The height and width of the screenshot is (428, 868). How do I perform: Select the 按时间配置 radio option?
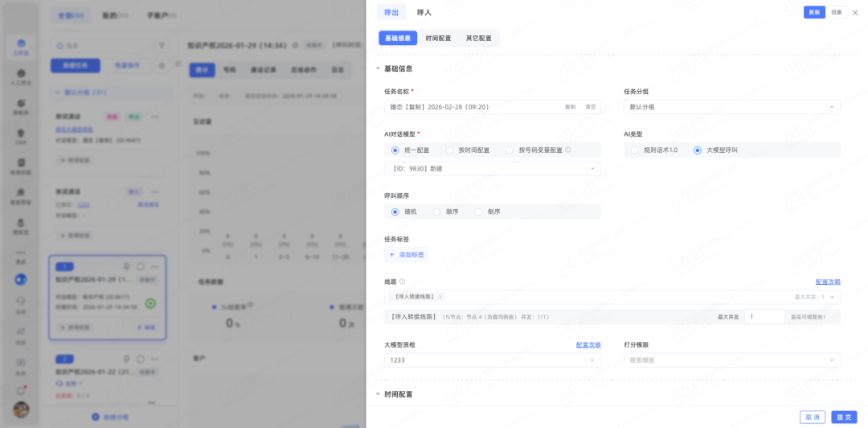point(449,150)
